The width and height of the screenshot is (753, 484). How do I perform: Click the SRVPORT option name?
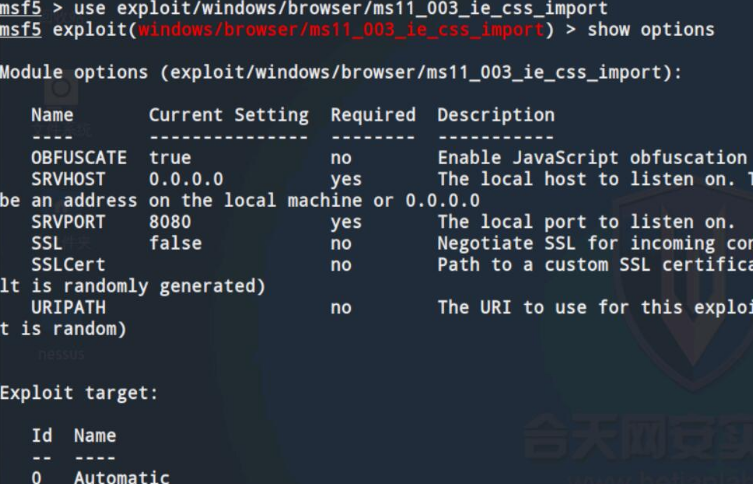[x=68, y=222]
